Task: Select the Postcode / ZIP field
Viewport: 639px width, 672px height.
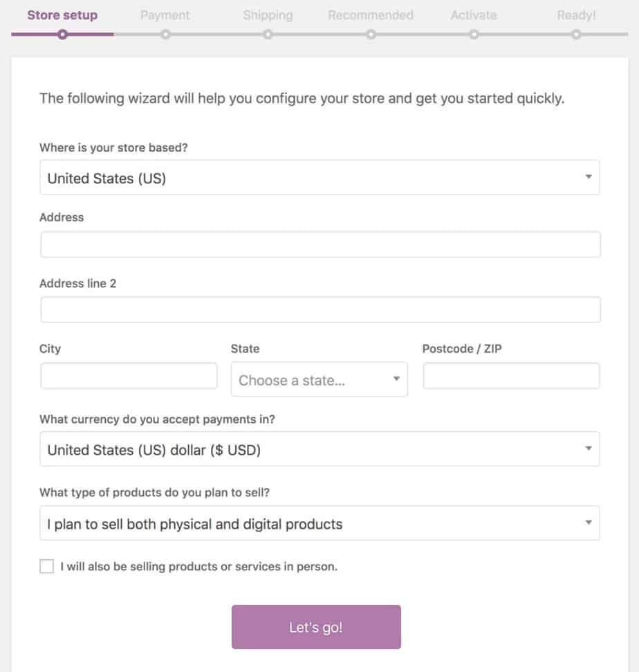Action: [x=511, y=376]
